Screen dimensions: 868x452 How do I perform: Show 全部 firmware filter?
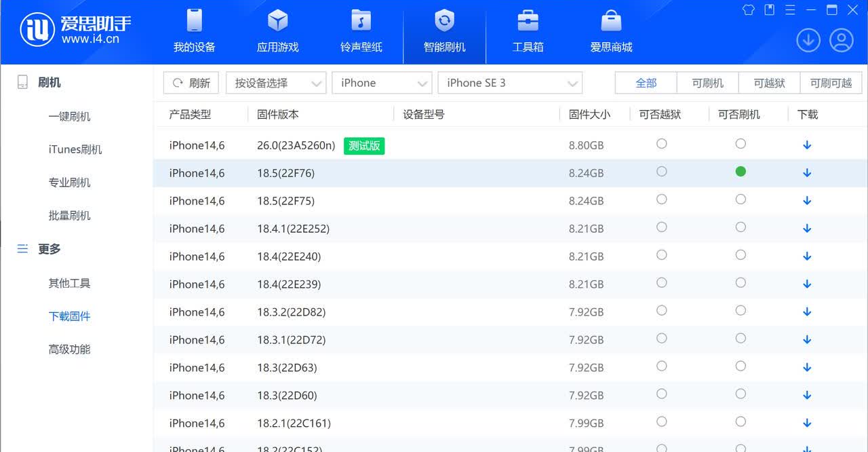(x=646, y=83)
